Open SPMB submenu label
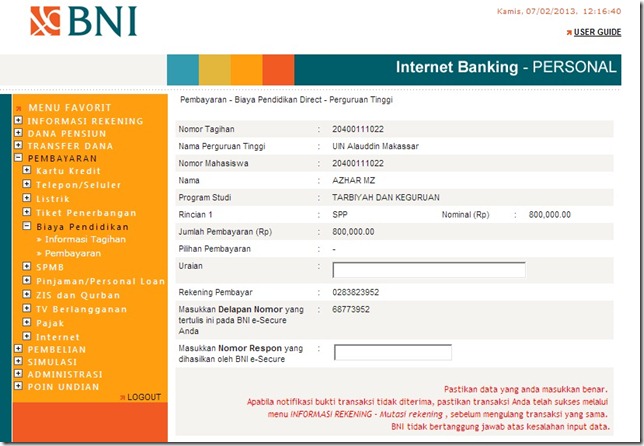 [50, 267]
